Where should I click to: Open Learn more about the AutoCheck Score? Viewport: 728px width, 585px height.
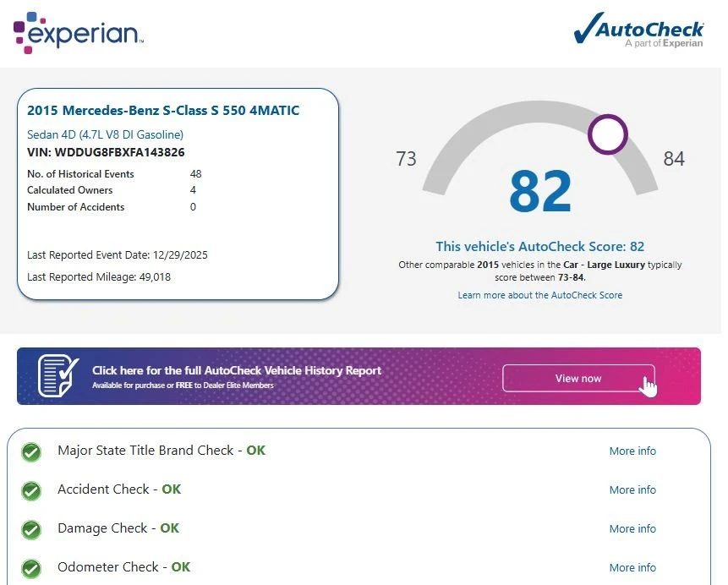540,295
